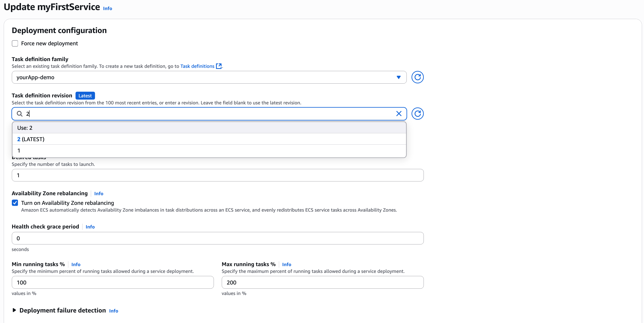The image size is (644, 323).
Task: Enable Force new deployment checkbox
Action: tap(15, 44)
